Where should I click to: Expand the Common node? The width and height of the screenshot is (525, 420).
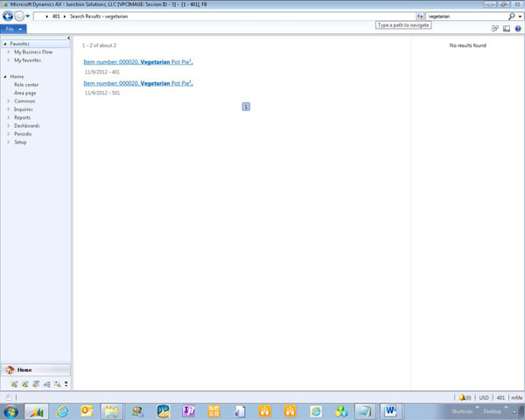[x=9, y=101]
